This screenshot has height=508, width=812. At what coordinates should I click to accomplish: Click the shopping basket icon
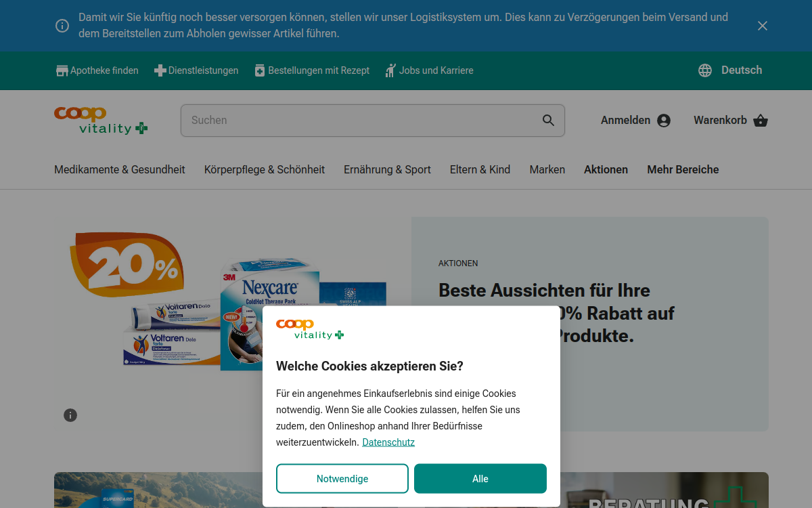(761, 121)
